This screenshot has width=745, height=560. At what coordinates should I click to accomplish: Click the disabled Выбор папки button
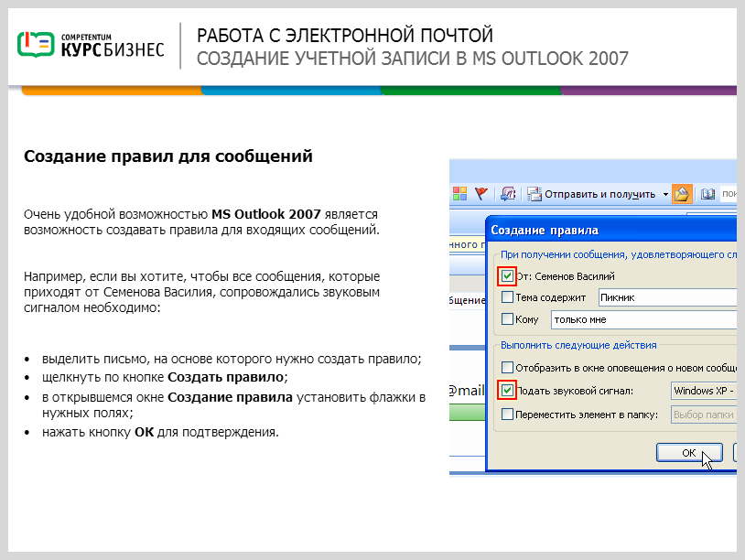pos(704,415)
